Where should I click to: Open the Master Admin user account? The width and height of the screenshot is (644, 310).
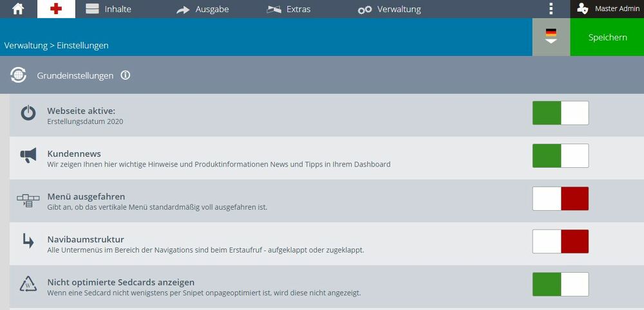tap(607, 9)
